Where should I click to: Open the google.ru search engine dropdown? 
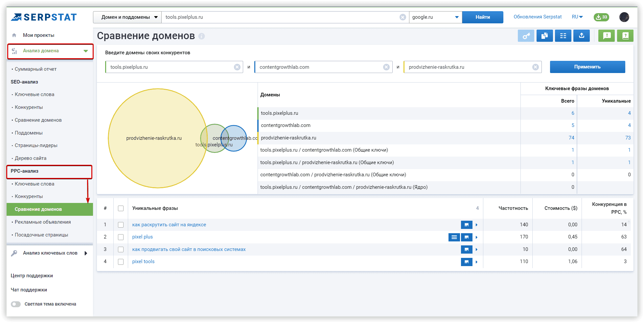click(436, 17)
